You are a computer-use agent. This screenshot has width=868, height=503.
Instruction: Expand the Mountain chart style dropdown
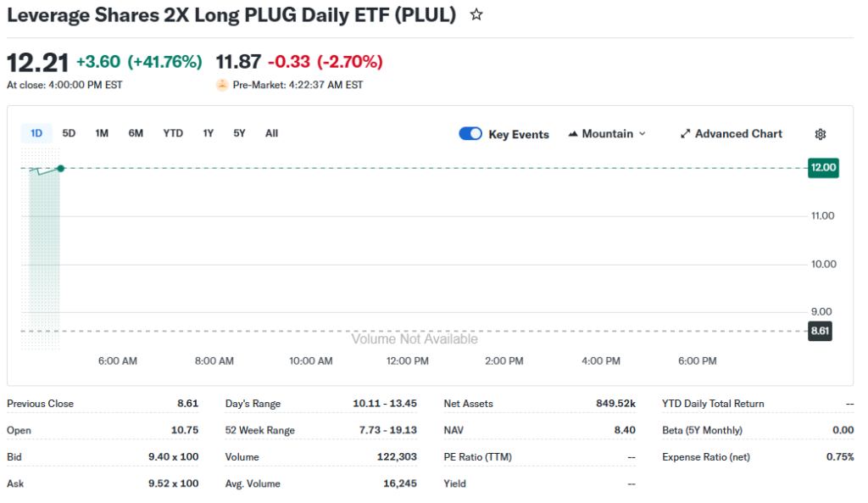[642, 134]
